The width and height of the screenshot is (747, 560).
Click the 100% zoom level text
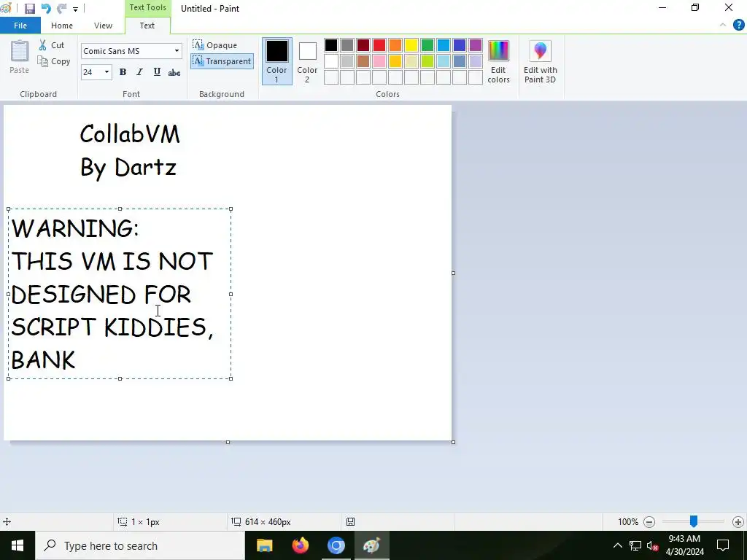click(x=628, y=522)
